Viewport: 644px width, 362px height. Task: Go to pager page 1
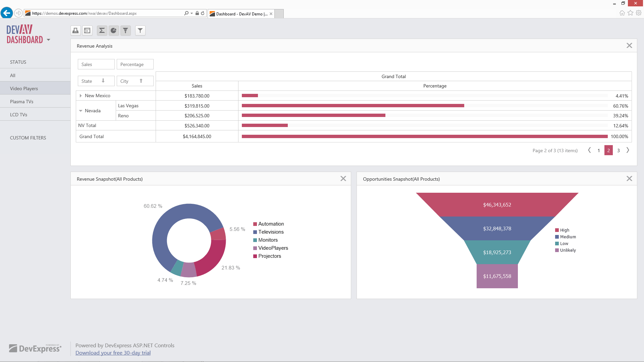click(x=599, y=150)
